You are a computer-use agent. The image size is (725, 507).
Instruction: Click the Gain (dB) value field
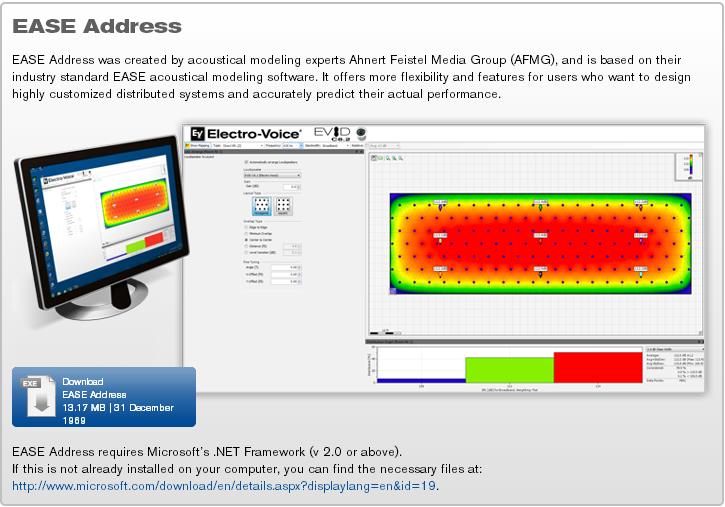tap(291, 187)
